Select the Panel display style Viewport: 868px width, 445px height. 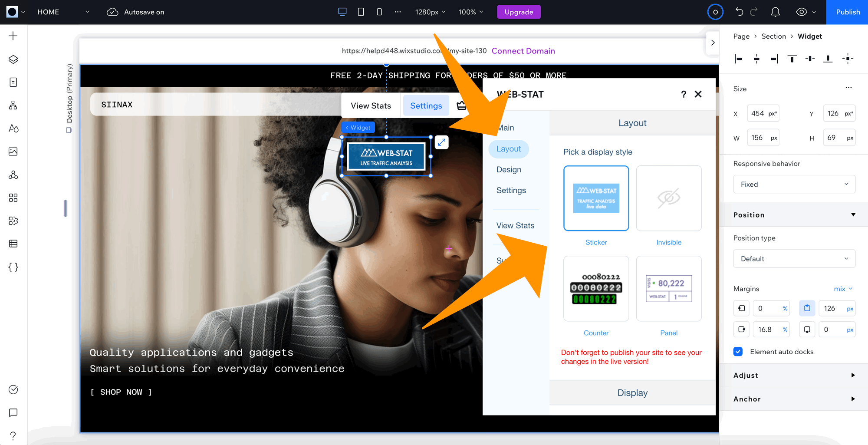pyautogui.click(x=669, y=289)
